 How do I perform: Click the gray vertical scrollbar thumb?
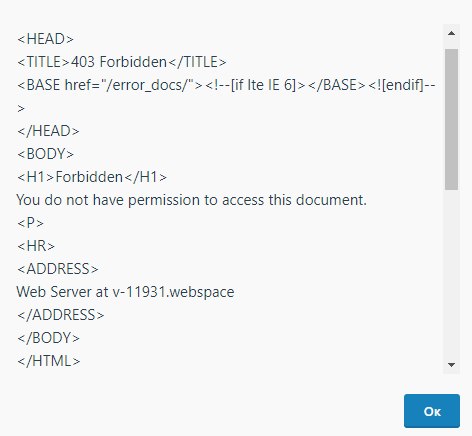pos(451,119)
